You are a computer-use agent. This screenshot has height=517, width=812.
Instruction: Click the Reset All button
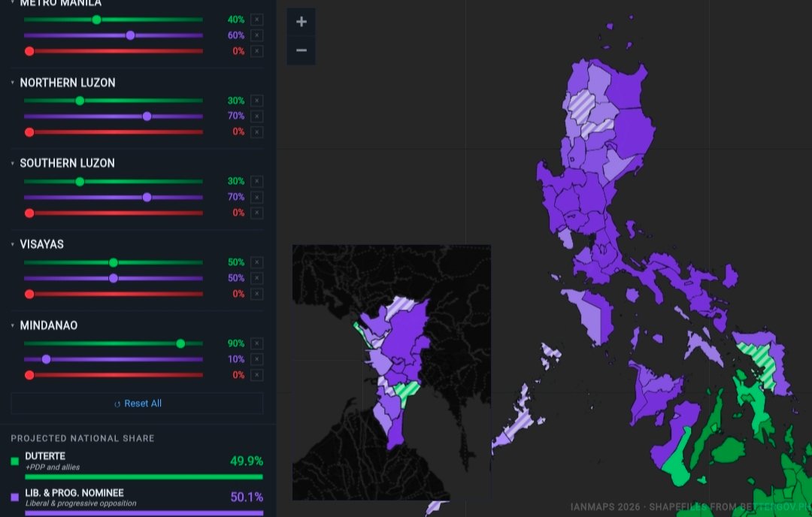(138, 404)
